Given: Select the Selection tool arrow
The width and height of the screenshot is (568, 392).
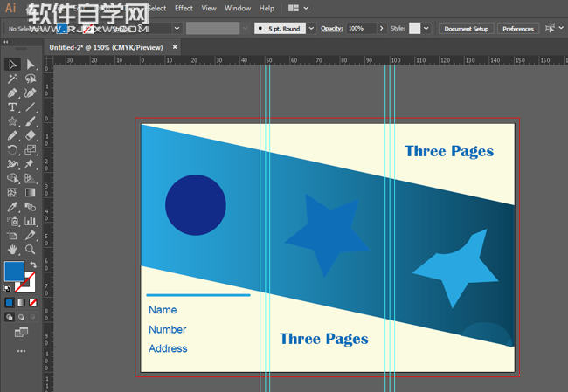Looking at the screenshot, I should pyautogui.click(x=12, y=65).
